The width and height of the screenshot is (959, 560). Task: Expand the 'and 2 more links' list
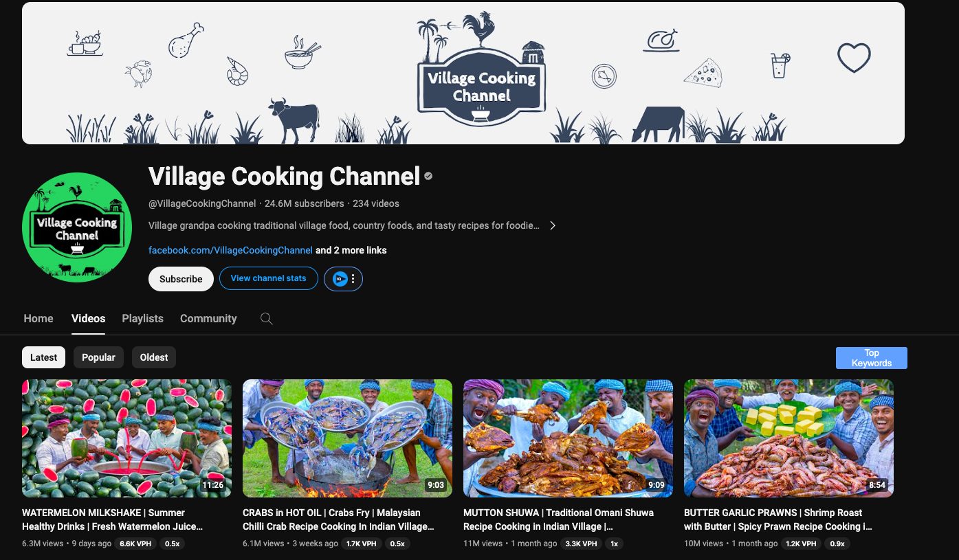[351, 250]
